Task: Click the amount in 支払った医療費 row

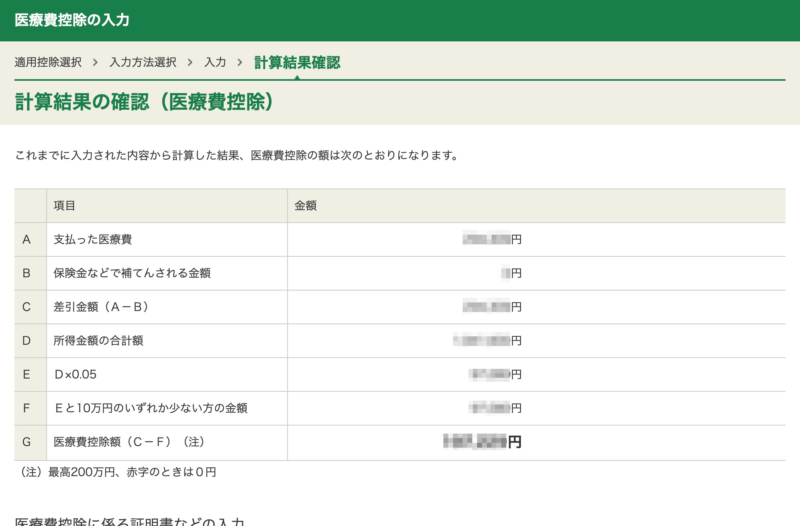Action: [492, 239]
